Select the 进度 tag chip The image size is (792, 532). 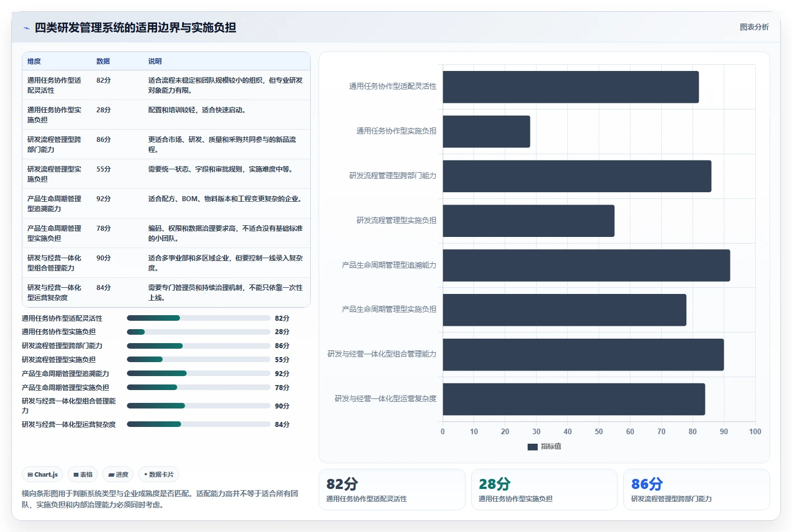(x=118, y=474)
